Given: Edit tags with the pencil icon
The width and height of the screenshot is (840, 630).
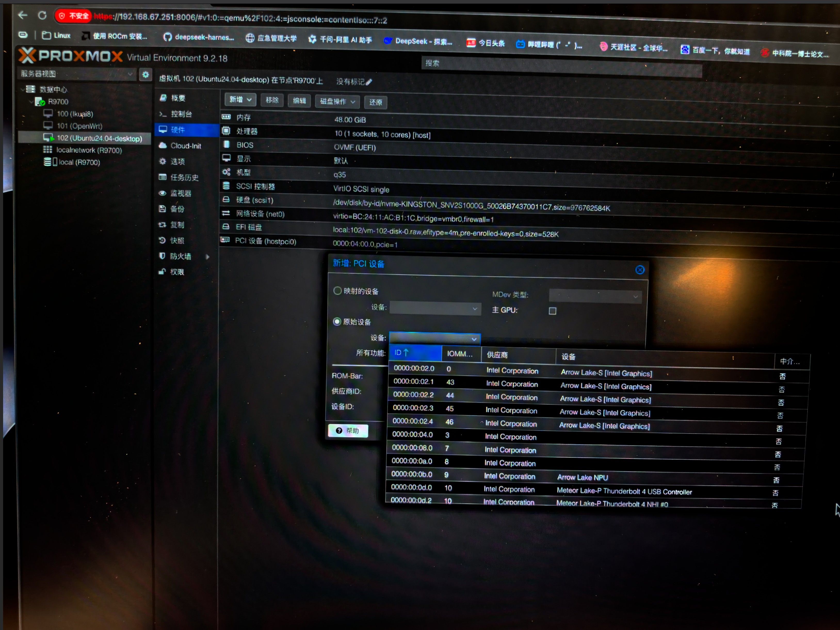Looking at the screenshot, I should pyautogui.click(x=369, y=82).
